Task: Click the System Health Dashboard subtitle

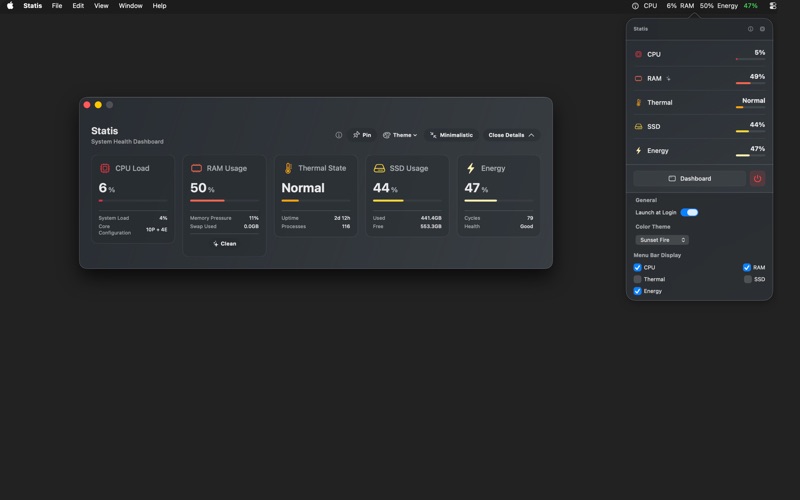Action: coord(128,141)
